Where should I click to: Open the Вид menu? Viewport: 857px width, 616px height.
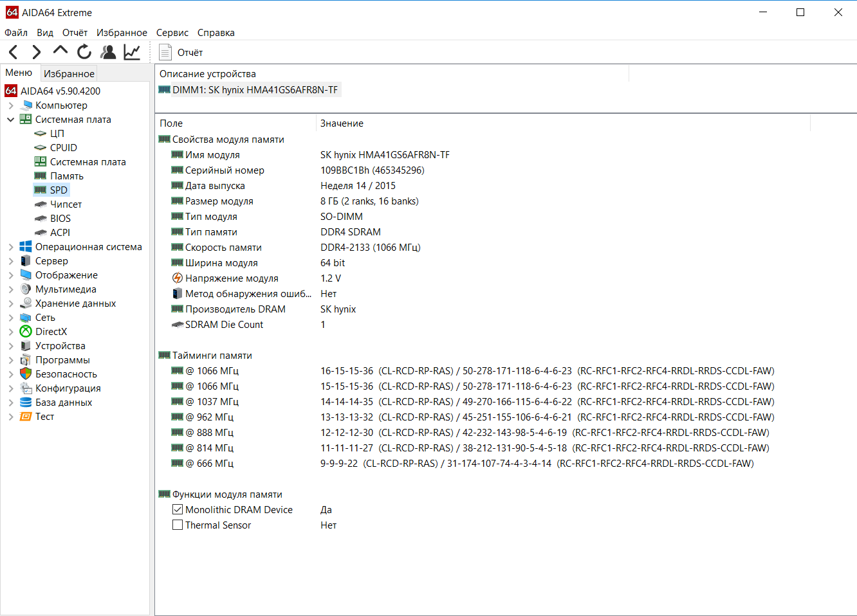[45, 33]
